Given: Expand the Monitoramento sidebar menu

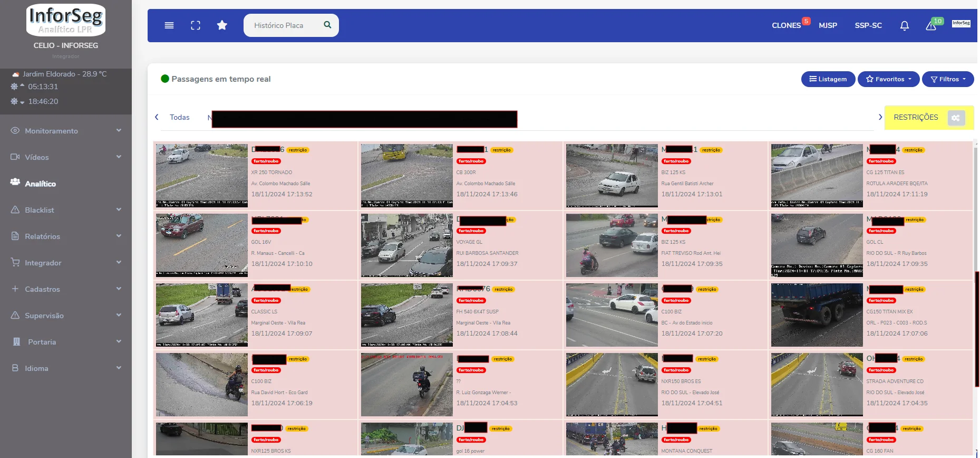Looking at the screenshot, I should pyautogui.click(x=66, y=131).
